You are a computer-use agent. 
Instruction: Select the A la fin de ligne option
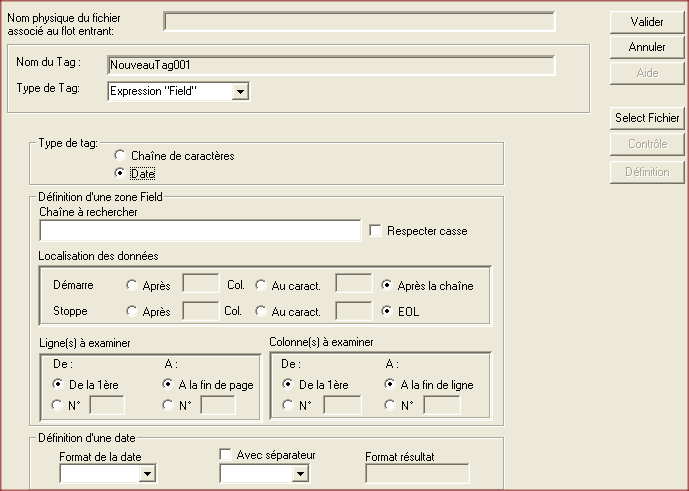(391, 385)
